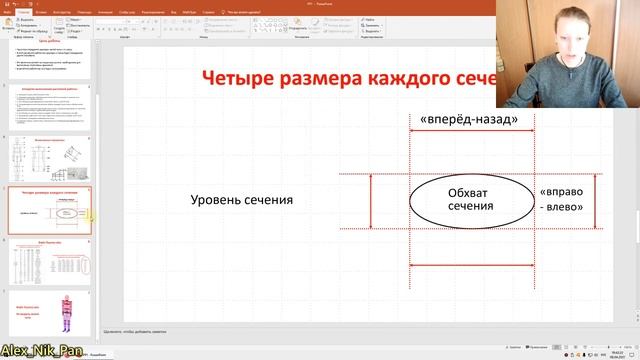The height and width of the screenshot is (360, 640).
Task: Open the Review (Рецензирование) ribbon tab
Action: tap(153, 12)
